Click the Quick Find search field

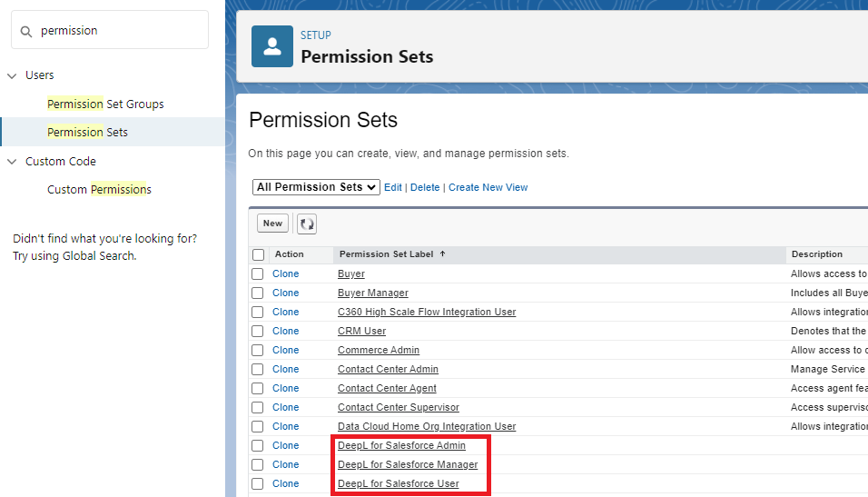pyautogui.click(x=118, y=31)
